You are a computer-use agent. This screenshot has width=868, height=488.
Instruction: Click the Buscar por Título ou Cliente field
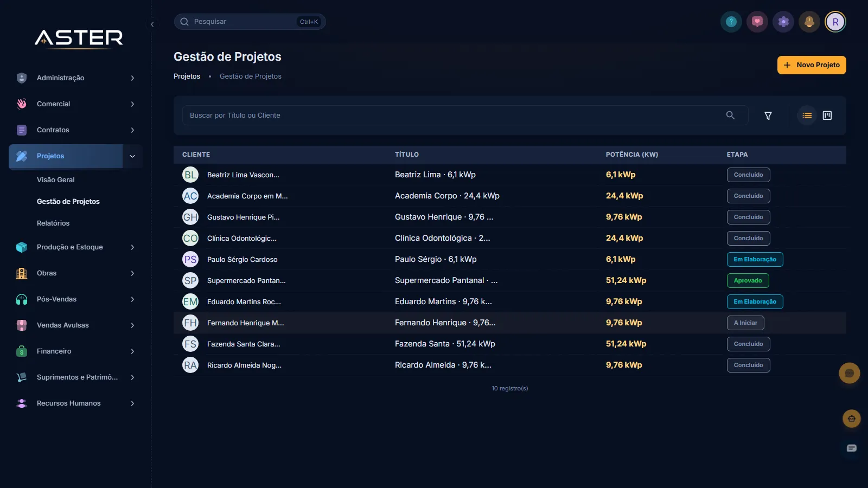click(465, 115)
